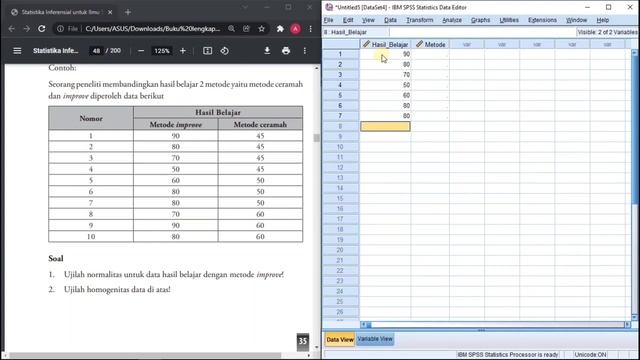The width and height of the screenshot is (640, 360).
Task: Bookmark this page with the star icon
Action: [x=262, y=29]
